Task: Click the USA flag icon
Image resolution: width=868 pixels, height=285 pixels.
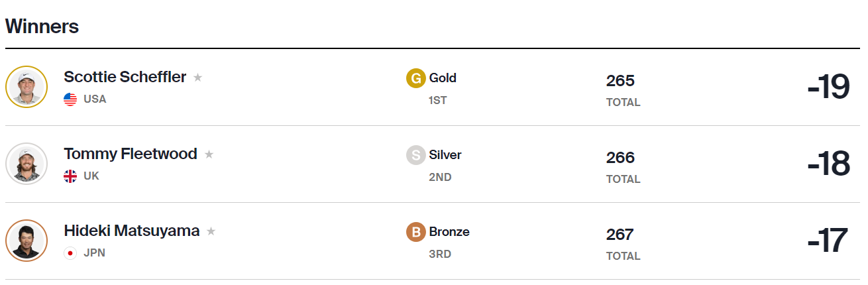Action: tap(70, 99)
